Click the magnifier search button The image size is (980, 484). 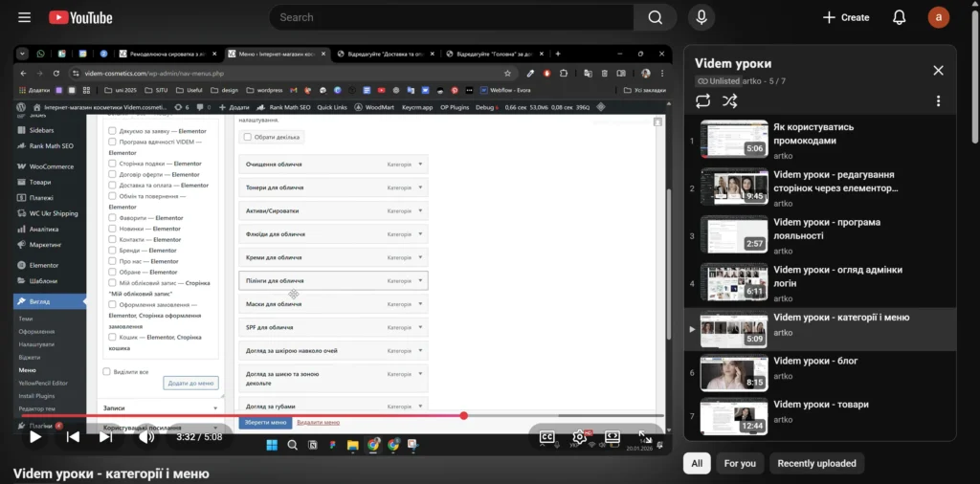coord(655,17)
